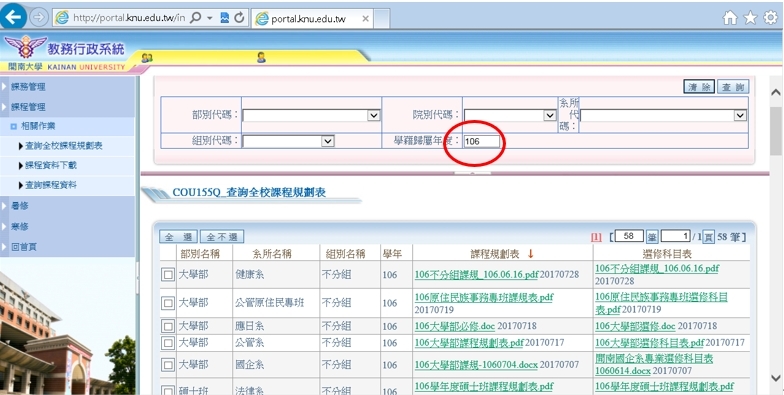The width and height of the screenshot is (784, 395).
Task: Click the 全選 select-all button
Action: click(178, 237)
